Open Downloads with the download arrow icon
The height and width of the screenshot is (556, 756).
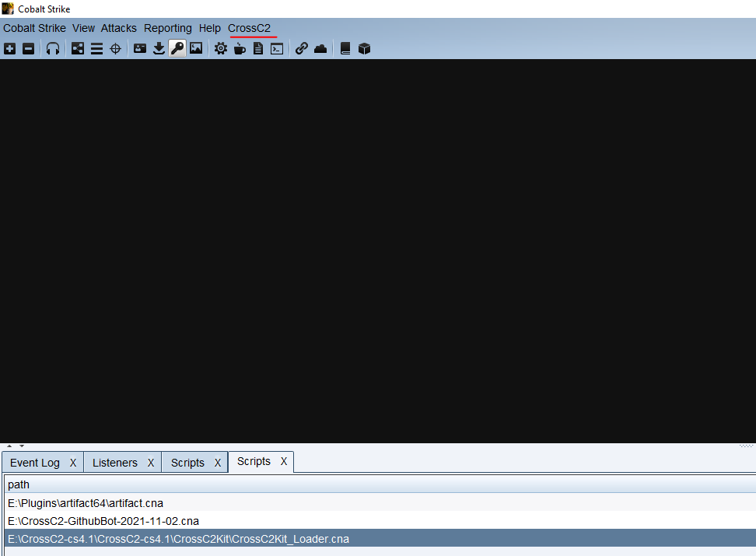pos(159,48)
